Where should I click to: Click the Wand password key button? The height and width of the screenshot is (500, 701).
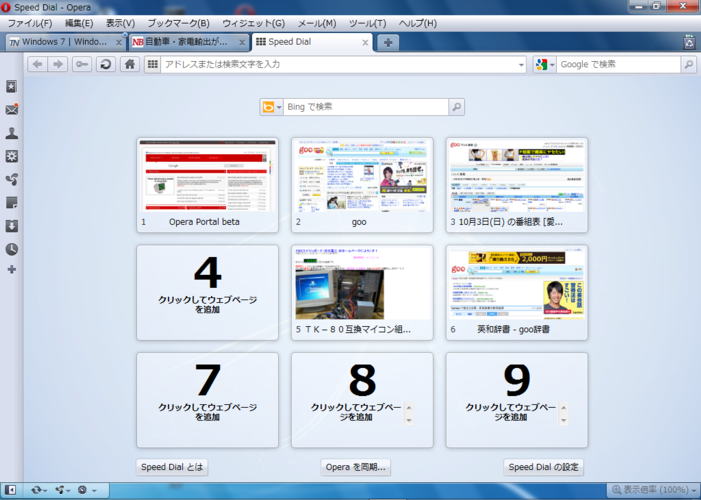(x=82, y=64)
